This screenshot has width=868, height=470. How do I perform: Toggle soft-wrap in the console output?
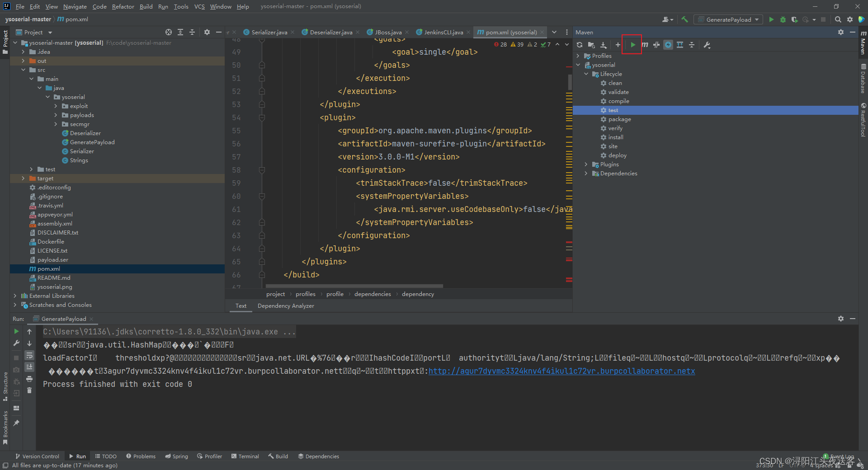pyautogui.click(x=29, y=356)
